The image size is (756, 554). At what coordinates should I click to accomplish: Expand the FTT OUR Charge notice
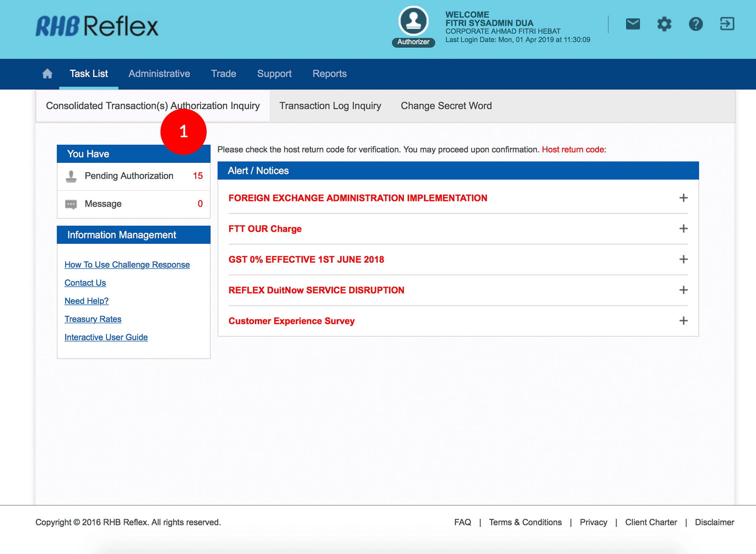click(x=683, y=229)
